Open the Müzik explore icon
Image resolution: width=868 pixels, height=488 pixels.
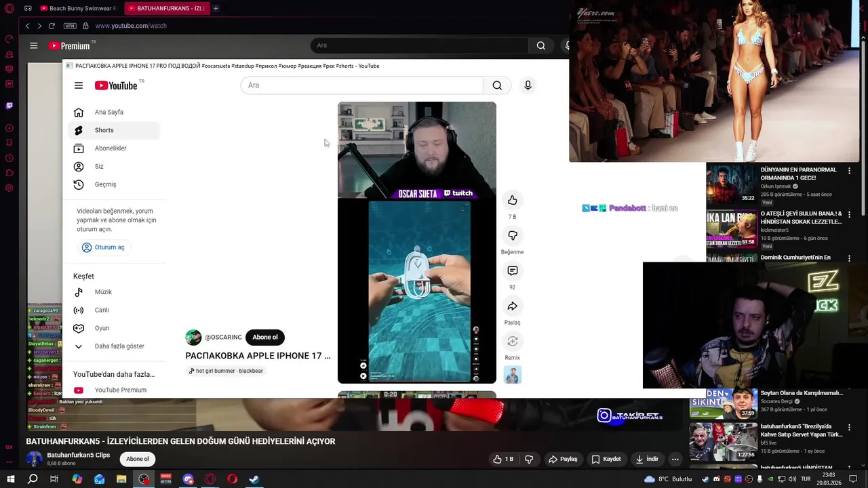click(x=79, y=292)
